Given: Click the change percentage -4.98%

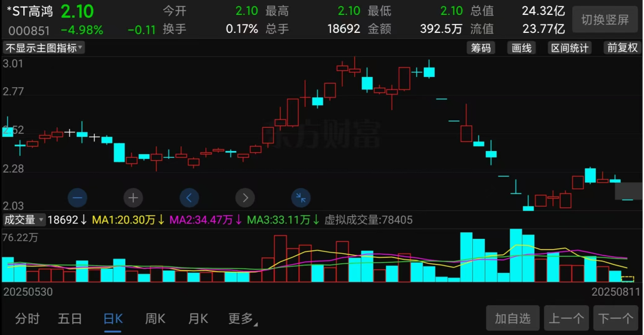Looking at the screenshot, I should pyautogui.click(x=82, y=30).
